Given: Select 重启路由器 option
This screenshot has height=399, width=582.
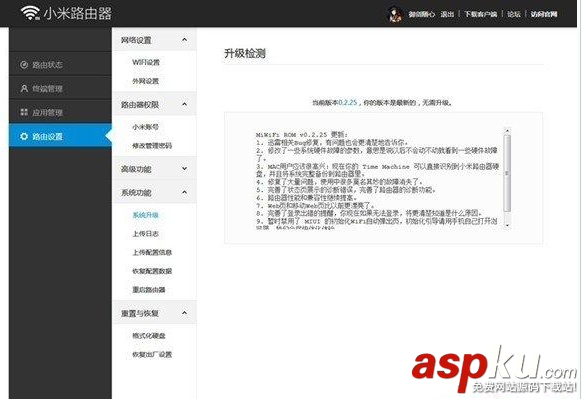Looking at the screenshot, I should (149, 290).
